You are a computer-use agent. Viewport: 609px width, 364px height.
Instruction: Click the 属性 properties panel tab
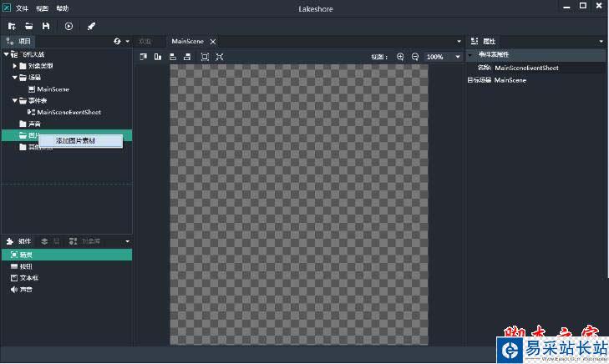[x=483, y=41]
